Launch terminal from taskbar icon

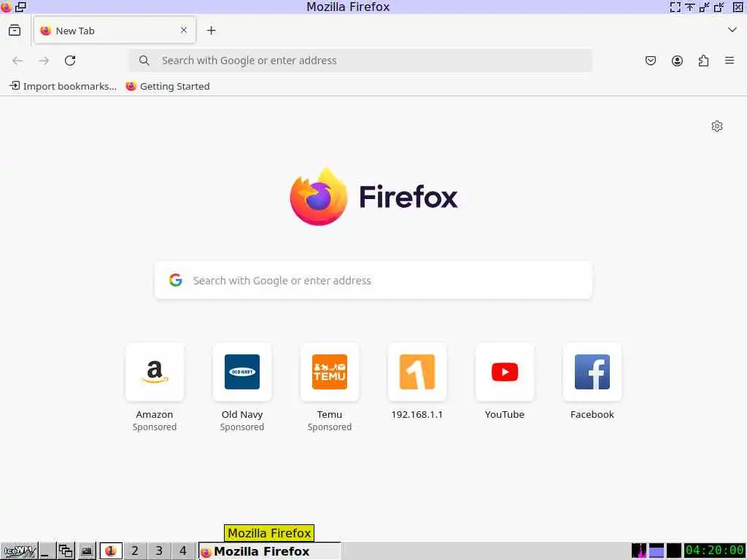point(87,551)
